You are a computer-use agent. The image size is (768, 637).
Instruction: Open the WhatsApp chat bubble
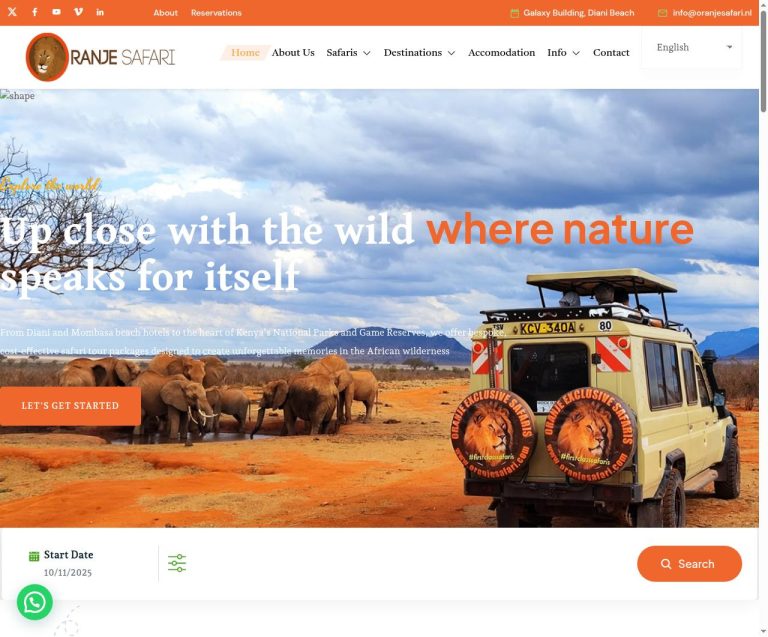tap(35, 602)
